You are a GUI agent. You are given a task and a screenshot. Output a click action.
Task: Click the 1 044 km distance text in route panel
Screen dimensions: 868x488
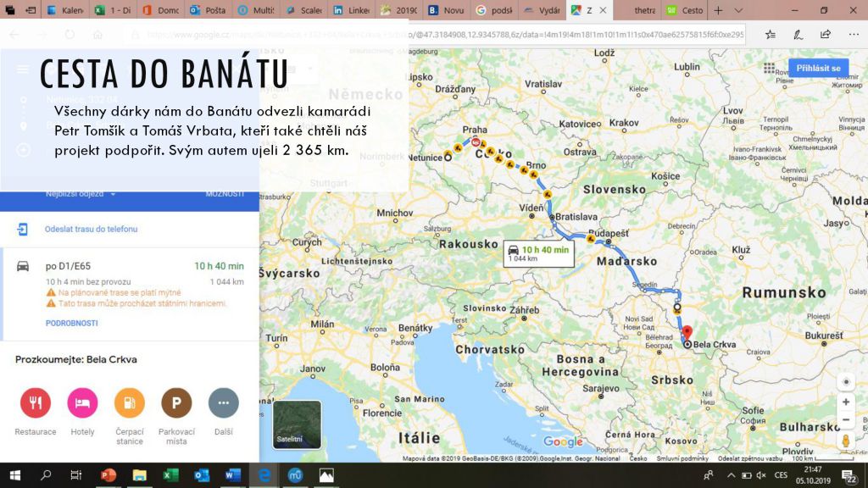(227, 281)
